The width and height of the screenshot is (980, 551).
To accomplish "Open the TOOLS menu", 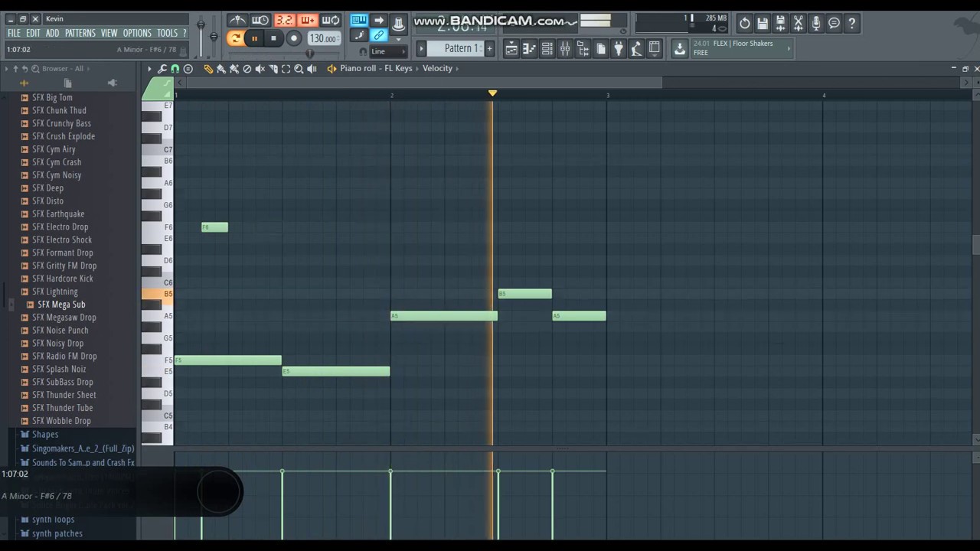I will [x=167, y=33].
